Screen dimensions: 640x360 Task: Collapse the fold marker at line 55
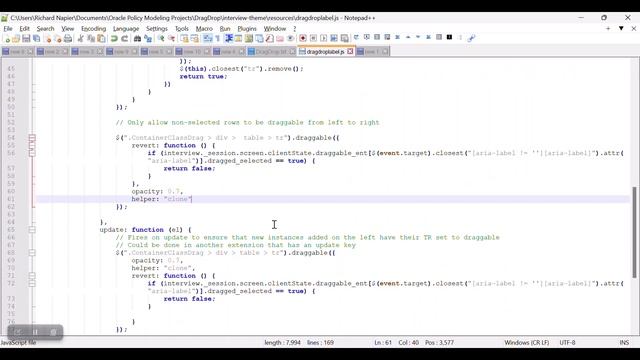coord(32,146)
